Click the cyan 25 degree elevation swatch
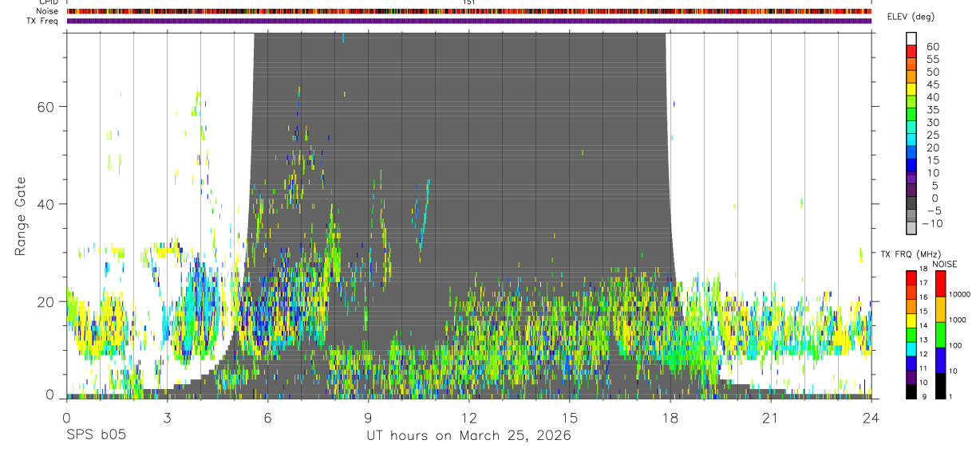Viewport: 980px width, 452px height. 911,141
